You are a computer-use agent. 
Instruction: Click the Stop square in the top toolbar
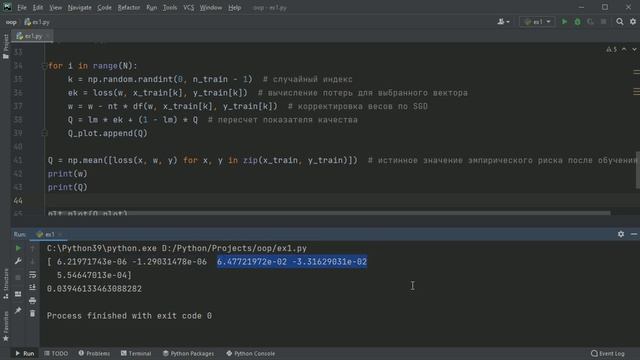(603, 22)
